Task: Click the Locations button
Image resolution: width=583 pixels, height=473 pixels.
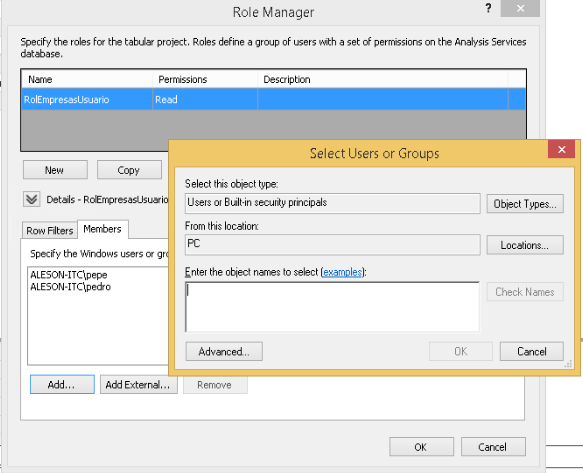Action: pos(525,245)
